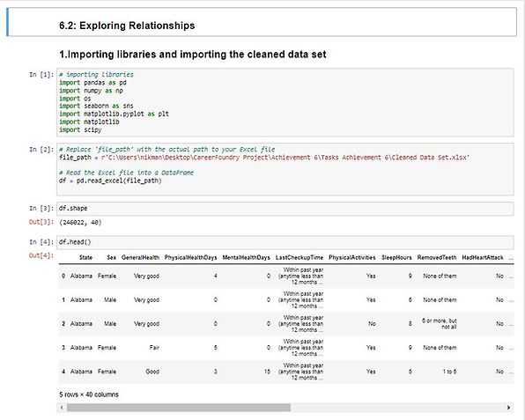Click 'Male' Sex value in row 1
Image resolution: width=525 pixels, height=420 pixels.
pos(110,299)
